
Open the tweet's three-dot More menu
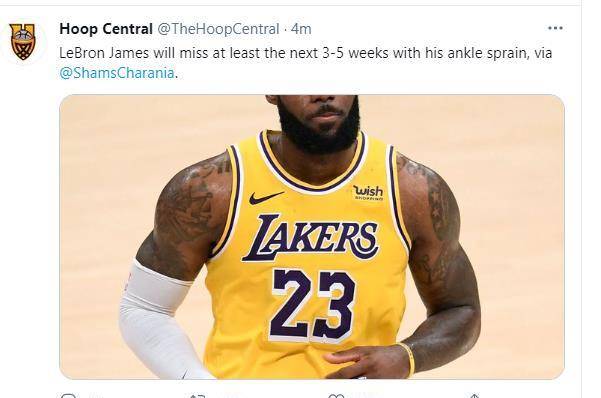[555, 28]
